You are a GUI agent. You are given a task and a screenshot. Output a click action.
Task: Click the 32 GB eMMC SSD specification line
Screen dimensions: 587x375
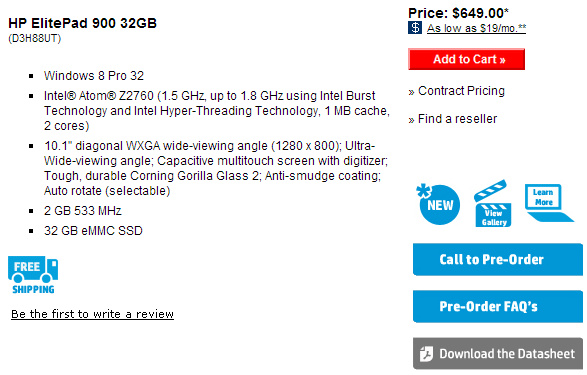click(x=93, y=231)
